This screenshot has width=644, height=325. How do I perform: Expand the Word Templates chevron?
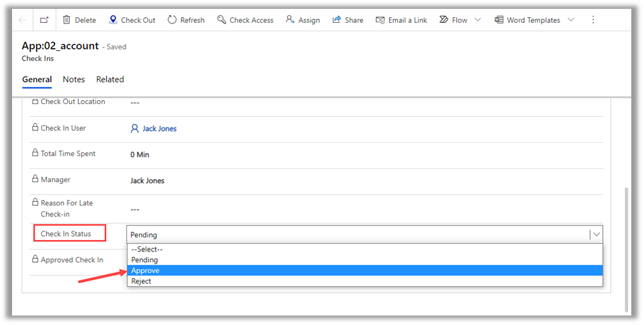(570, 20)
